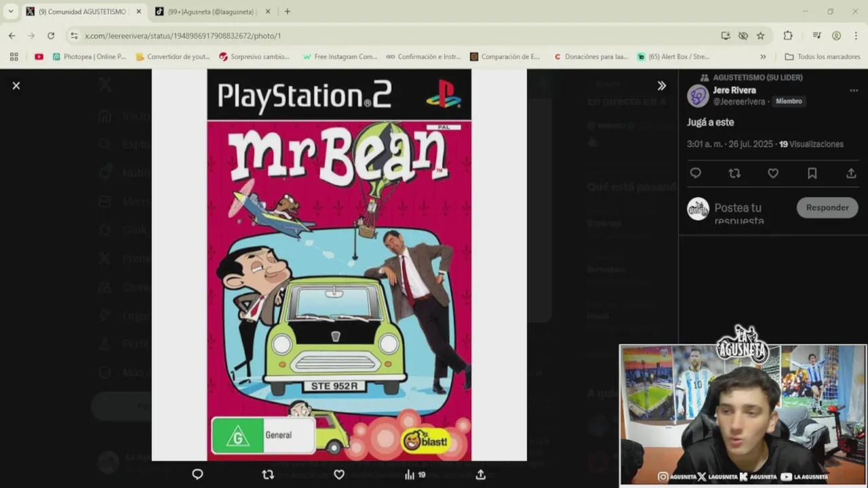Open the apps grid in bookmarks bar
The image size is (868, 488).
(14, 57)
